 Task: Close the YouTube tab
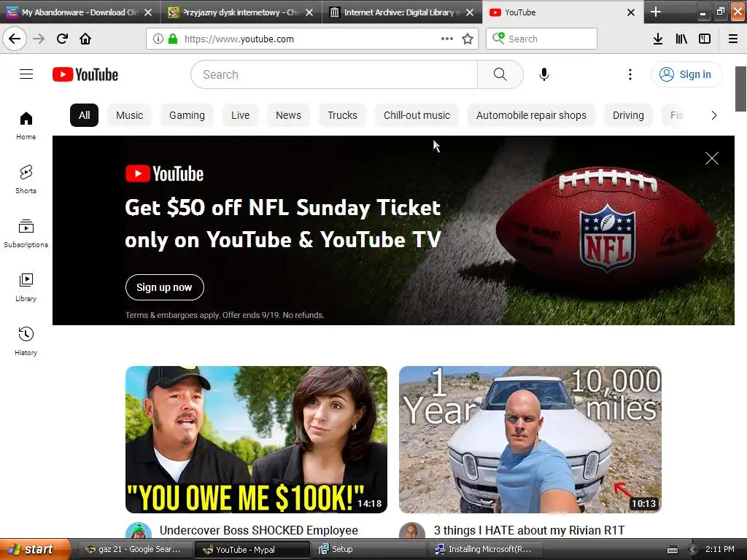[x=631, y=12]
